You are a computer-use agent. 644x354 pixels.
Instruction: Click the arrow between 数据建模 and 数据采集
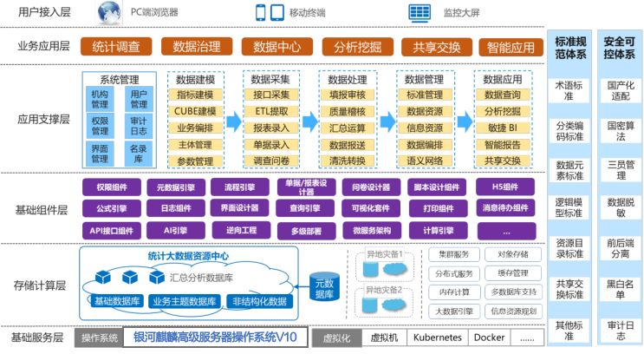pos(231,121)
